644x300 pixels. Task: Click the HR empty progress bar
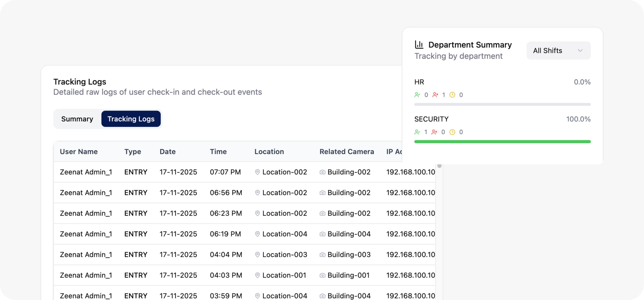(502, 104)
